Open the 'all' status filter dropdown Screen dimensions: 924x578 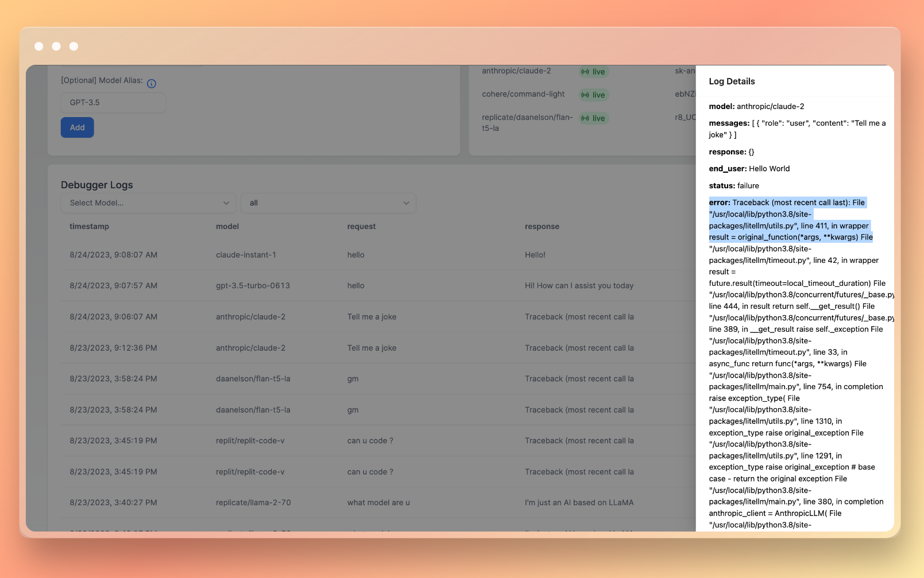328,203
